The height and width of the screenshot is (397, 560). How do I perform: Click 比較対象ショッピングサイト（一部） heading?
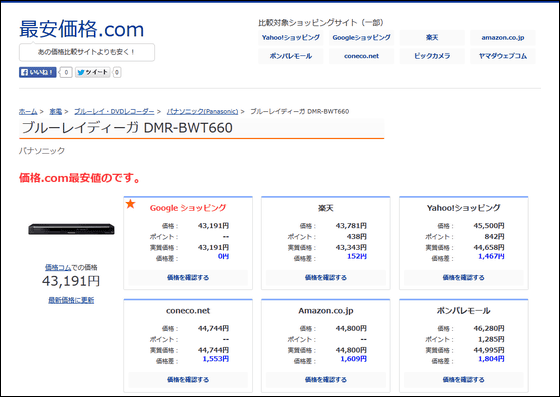tap(321, 23)
